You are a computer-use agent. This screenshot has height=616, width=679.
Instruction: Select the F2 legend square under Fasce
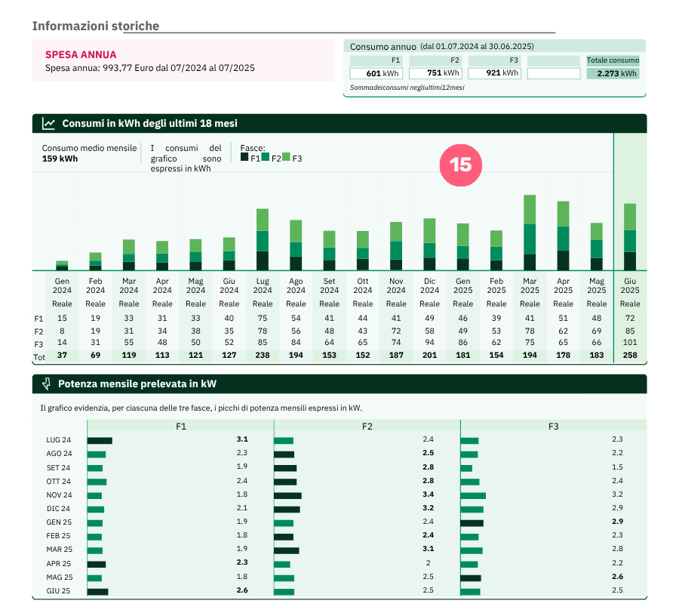266,157
